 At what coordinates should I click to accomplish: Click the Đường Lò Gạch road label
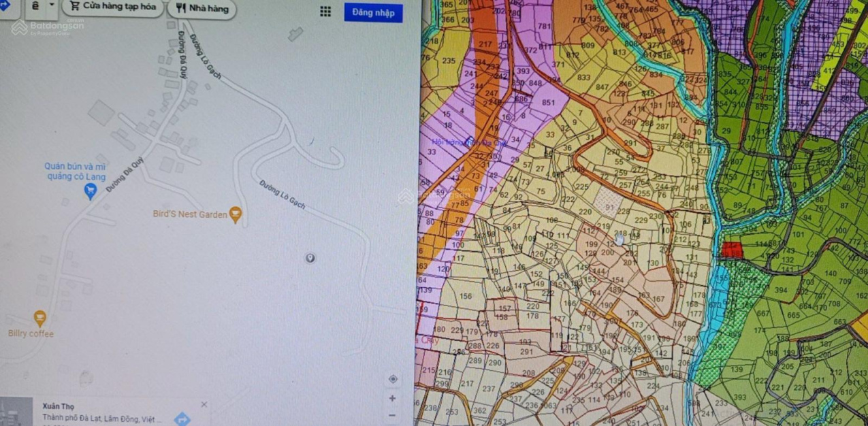[x=283, y=195]
